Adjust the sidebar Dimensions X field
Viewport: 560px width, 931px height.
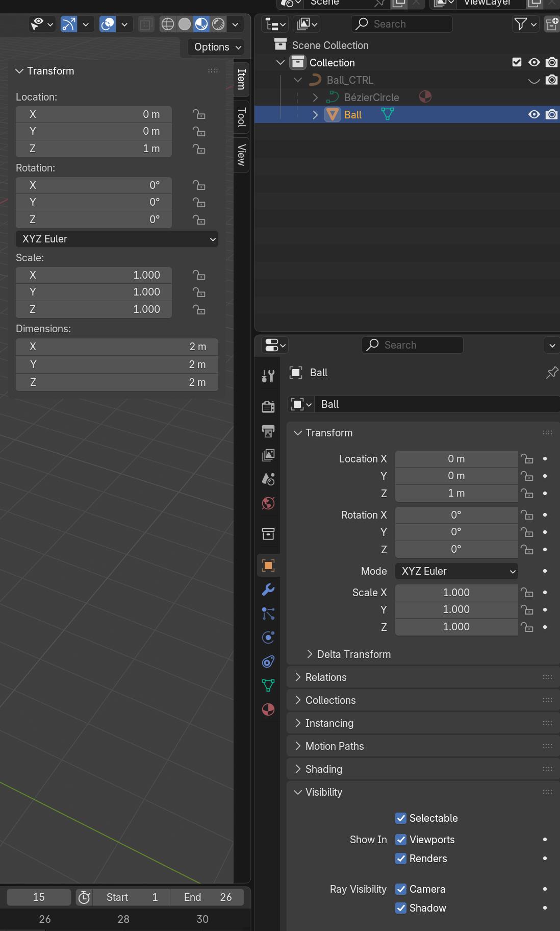[117, 347]
